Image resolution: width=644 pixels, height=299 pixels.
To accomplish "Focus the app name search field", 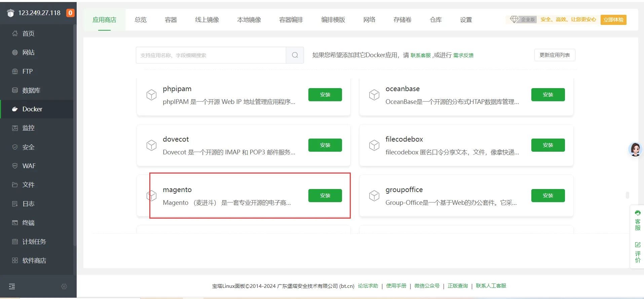I will pos(211,55).
